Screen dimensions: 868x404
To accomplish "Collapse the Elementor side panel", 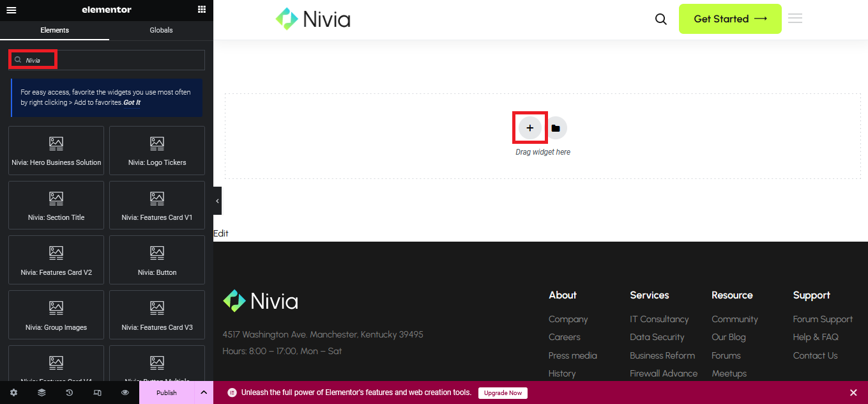I will (217, 201).
